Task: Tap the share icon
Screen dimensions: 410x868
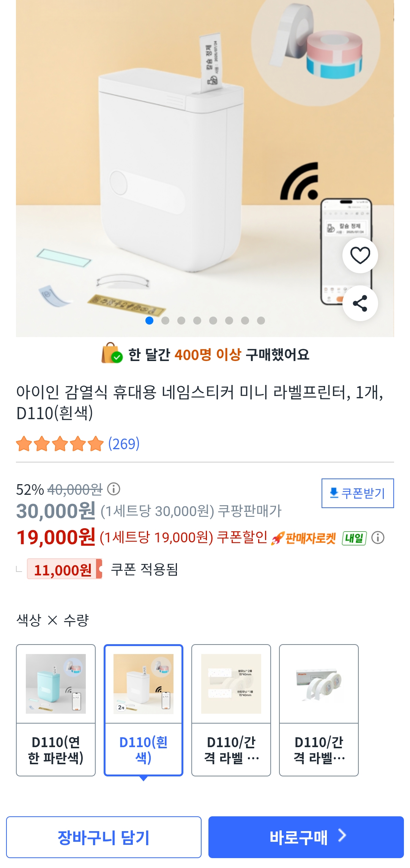Action: click(x=360, y=303)
